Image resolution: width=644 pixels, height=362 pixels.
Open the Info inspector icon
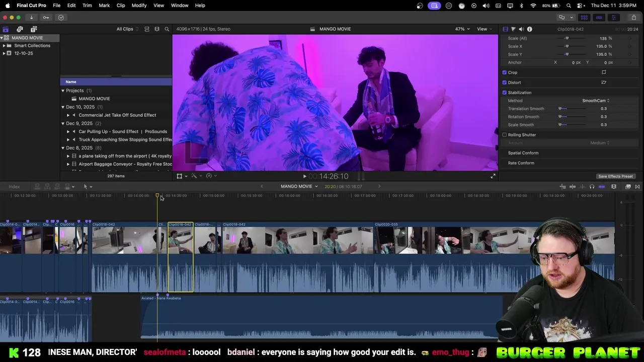pos(529,29)
